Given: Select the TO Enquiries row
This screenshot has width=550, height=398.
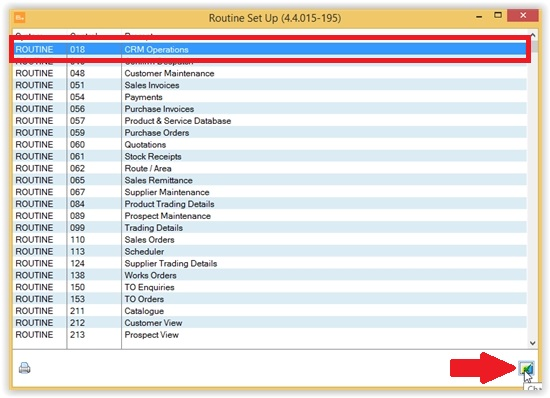Looking at the screenshot, I should click(269, 288).
